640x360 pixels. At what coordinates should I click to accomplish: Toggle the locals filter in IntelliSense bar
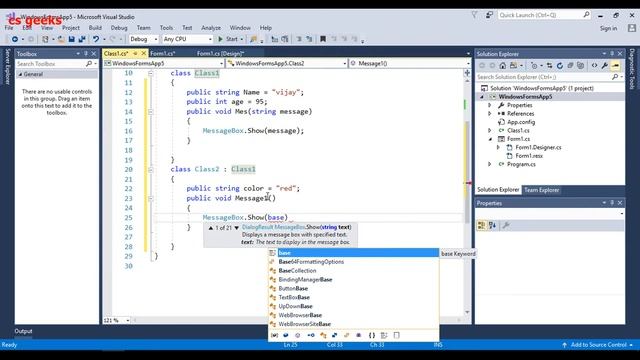click(275, 336)
